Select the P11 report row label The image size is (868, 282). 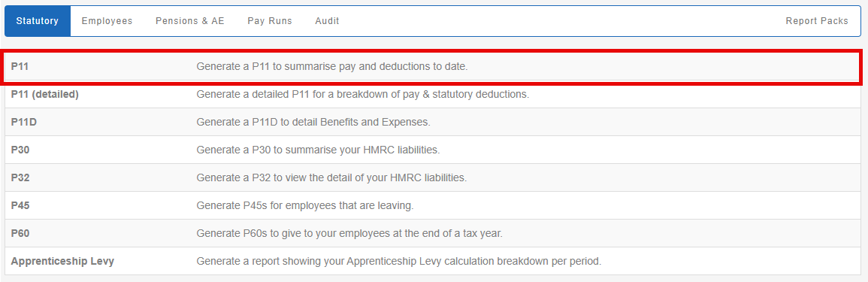(20, 66)
